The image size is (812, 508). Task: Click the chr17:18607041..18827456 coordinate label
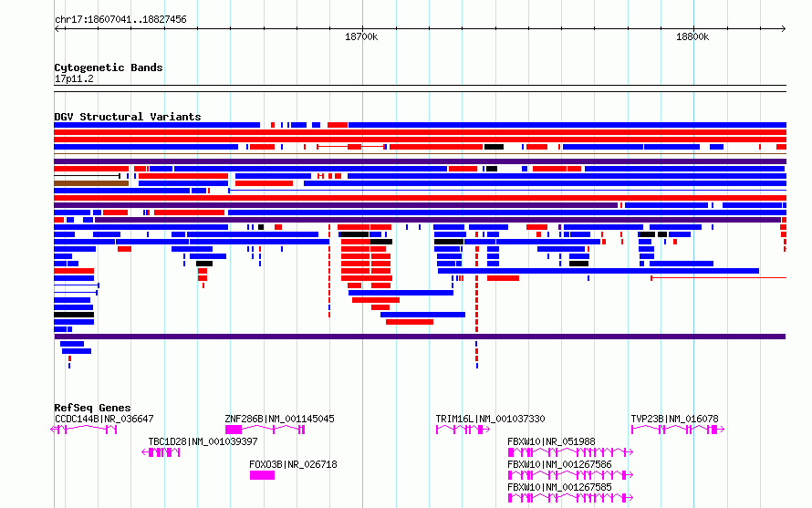[x=120, y=19]
